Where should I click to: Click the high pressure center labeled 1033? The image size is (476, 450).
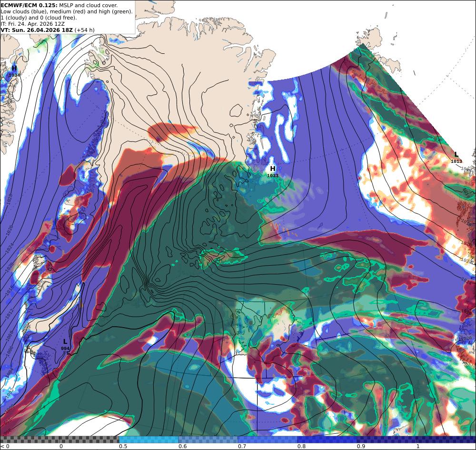click(273, 171)
